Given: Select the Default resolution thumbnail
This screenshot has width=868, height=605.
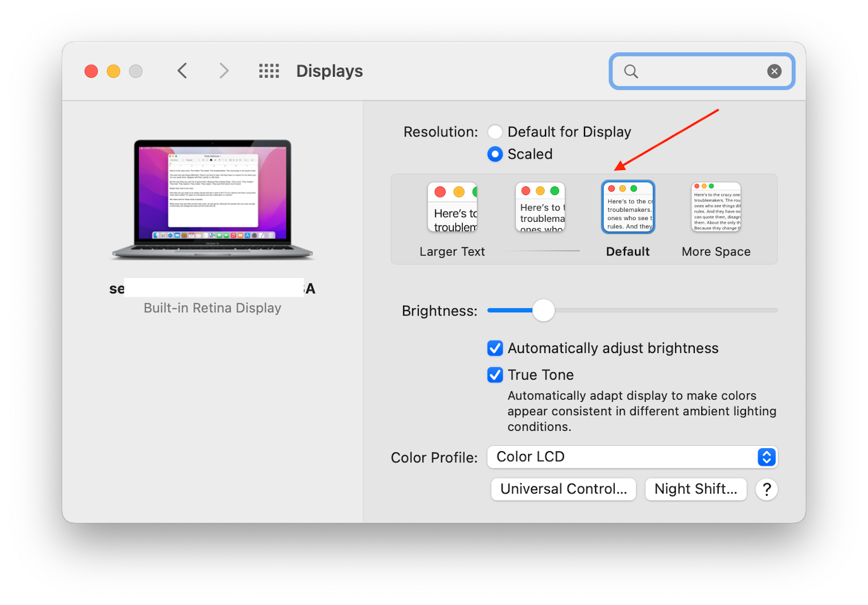Looking at the screenshot, I should point(627,207).
